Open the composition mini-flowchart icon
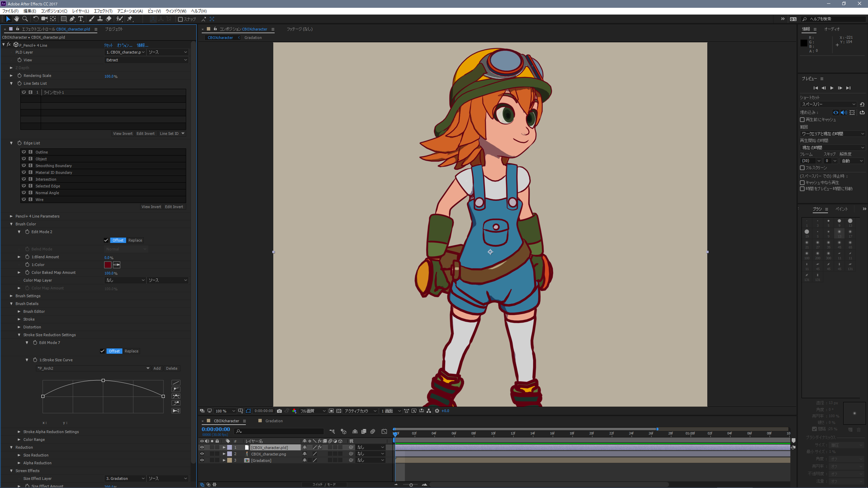Image resolution: width=868 pixels, height=488 pixels. coord(332,431)
